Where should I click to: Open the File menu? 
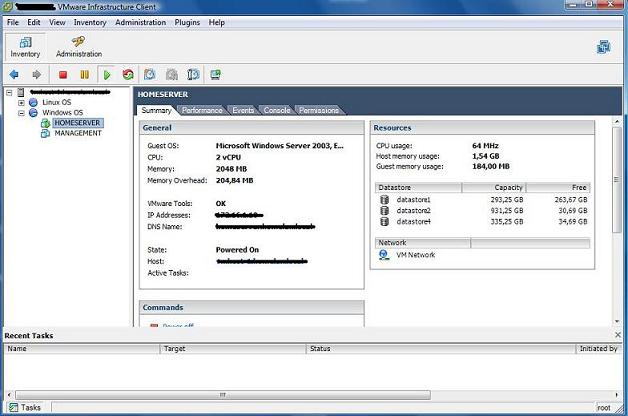pos(13,22)
